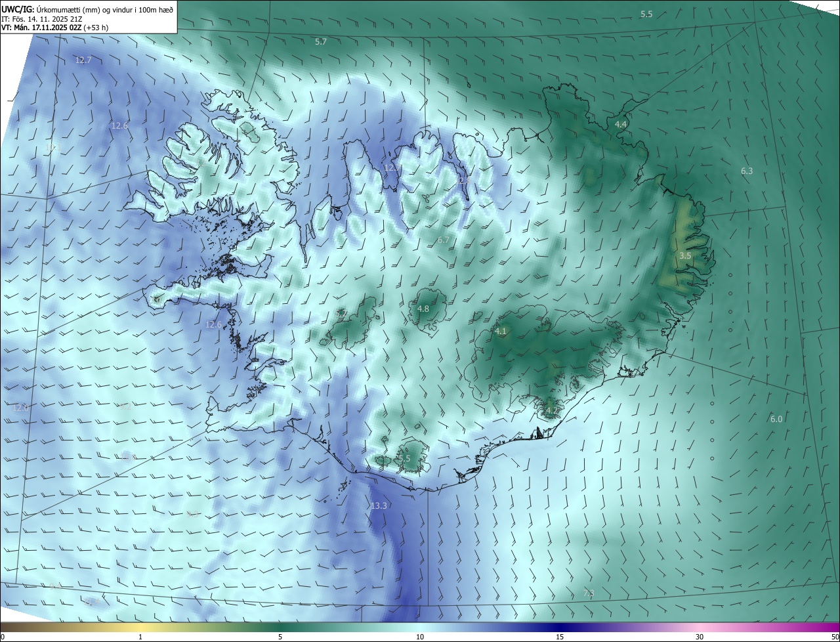840x642 pixels.
Task: Select the 12.7 value on the map
Action: [x=83, y=60]
